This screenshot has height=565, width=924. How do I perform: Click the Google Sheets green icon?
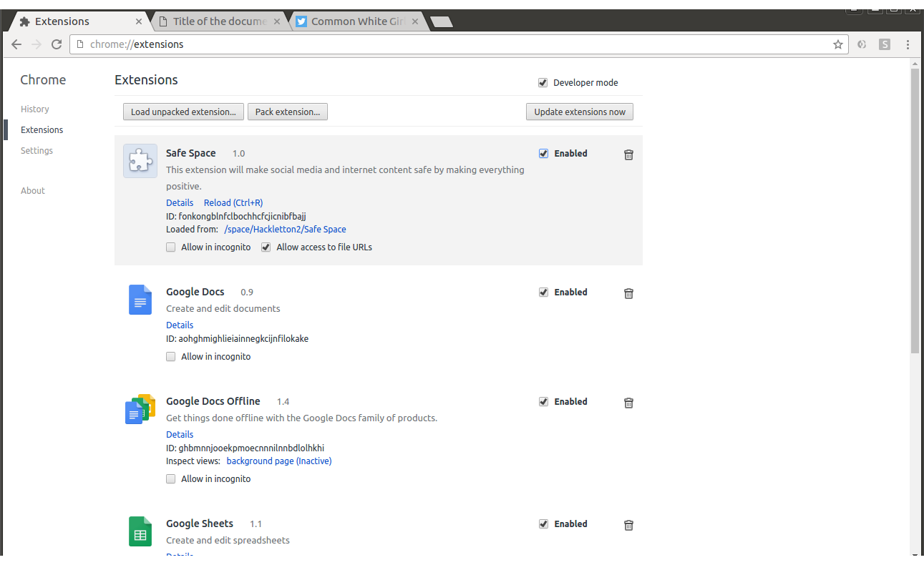click(x=140, y=531)
